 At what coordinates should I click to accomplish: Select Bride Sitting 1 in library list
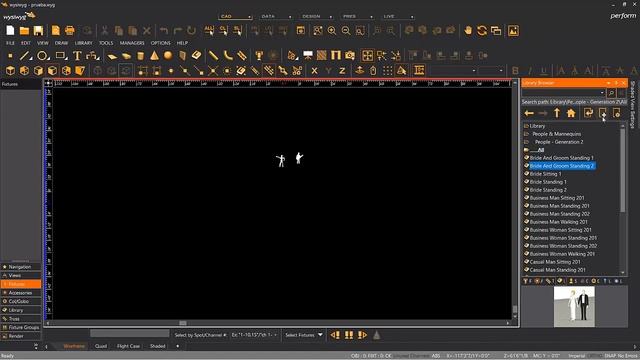[545, 174]
